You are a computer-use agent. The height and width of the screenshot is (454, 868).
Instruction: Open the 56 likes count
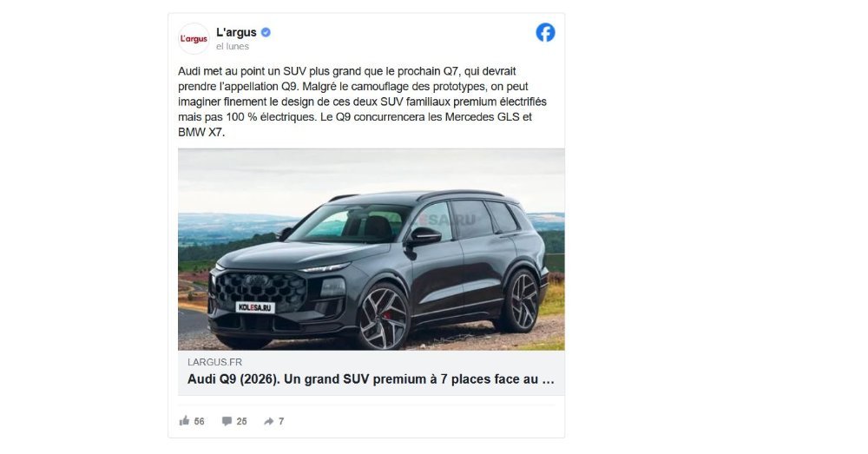(200, 421)
